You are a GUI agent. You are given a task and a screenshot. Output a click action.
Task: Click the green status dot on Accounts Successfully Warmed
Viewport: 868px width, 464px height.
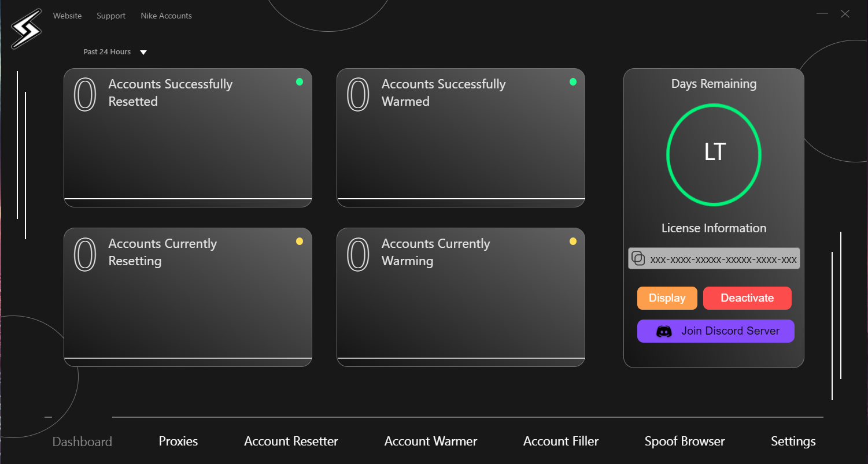point(573,82)
